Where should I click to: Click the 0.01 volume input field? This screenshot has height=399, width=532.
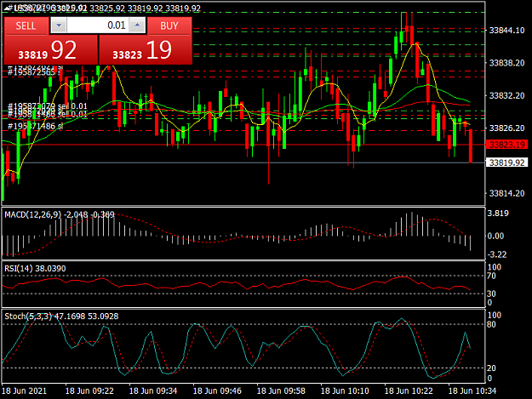point(98,26)
